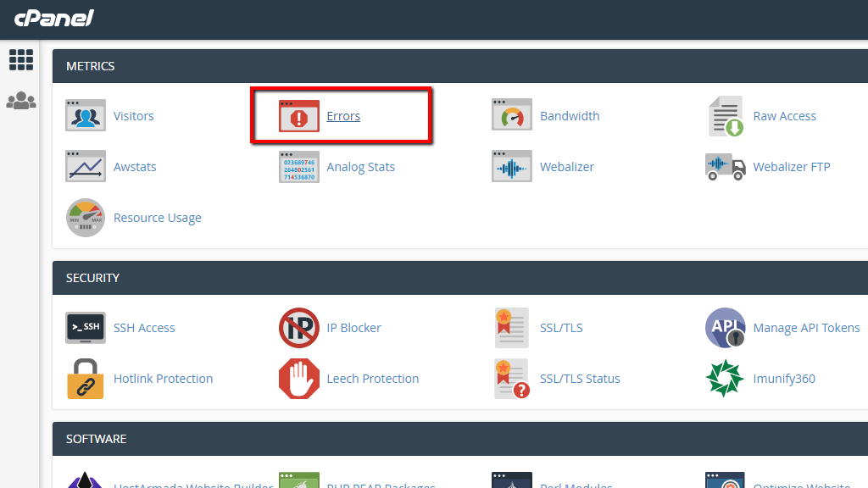Open the SSL/TLS certificate icon
Viewport: 868px width, 488px height.
(512, 327)
